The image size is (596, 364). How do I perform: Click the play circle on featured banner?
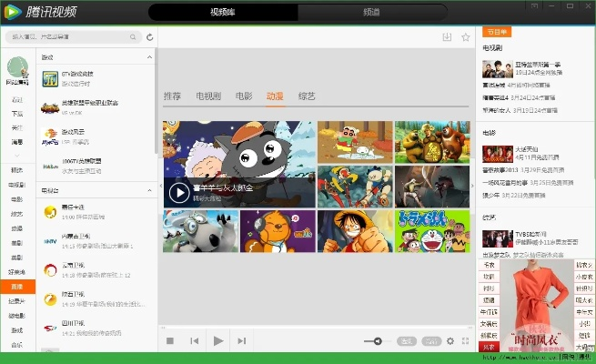[178, 191]
